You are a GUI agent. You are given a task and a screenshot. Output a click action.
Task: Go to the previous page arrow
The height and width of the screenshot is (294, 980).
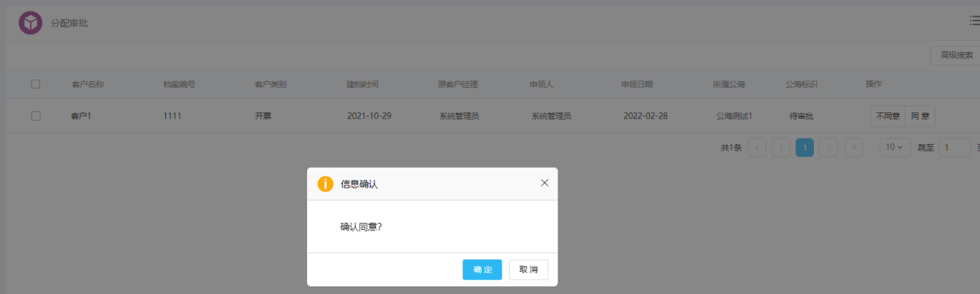781,148
